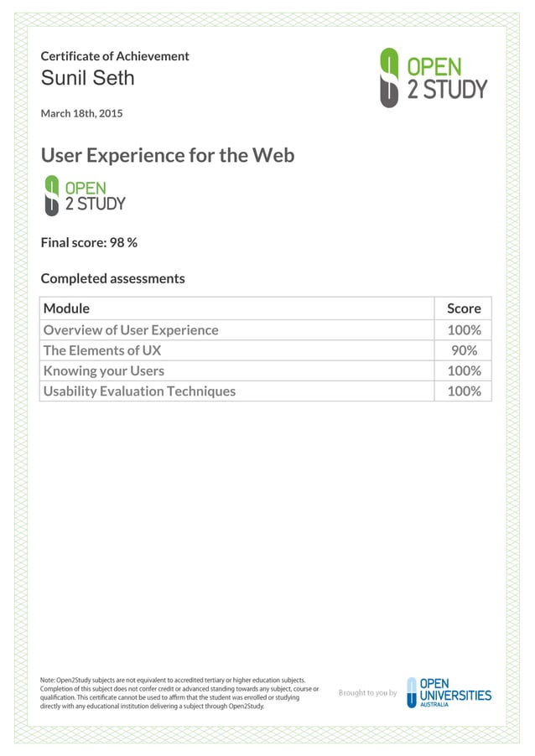Click the small Open2Study logo under course title
The image size is (535, 756).
point(84,195)
